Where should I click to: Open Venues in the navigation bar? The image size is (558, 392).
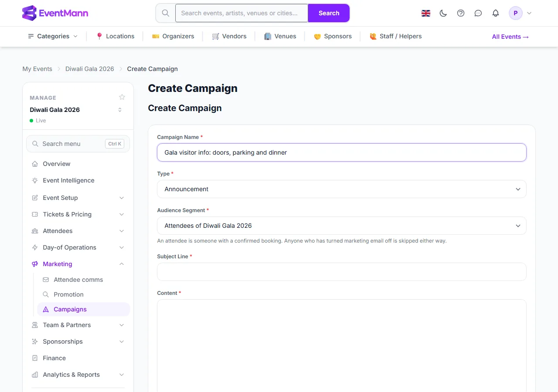pos(280,36)
